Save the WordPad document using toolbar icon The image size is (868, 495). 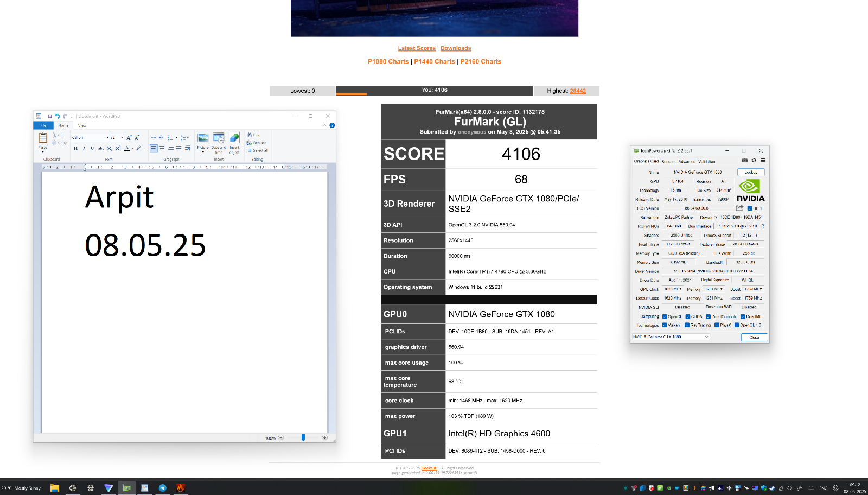[49, 116]
